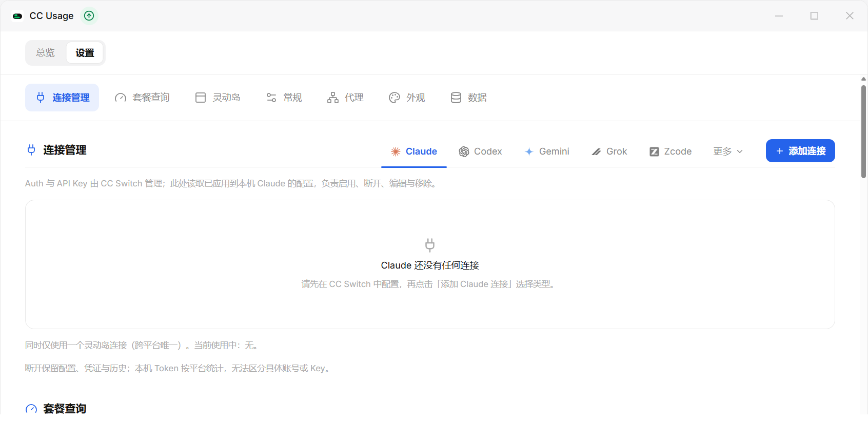Select the 设置 tab
This screenshot has width=868, height=439.
[85, 53]
